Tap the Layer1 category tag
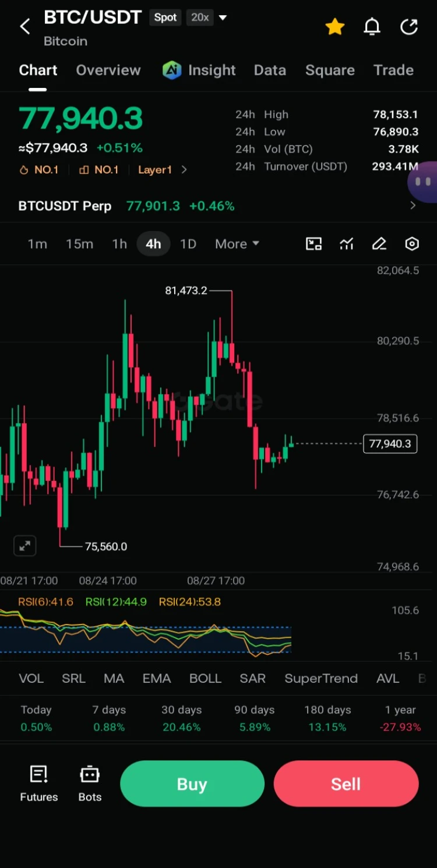Screen dimensions: 437x868 (x=155, y=170)
